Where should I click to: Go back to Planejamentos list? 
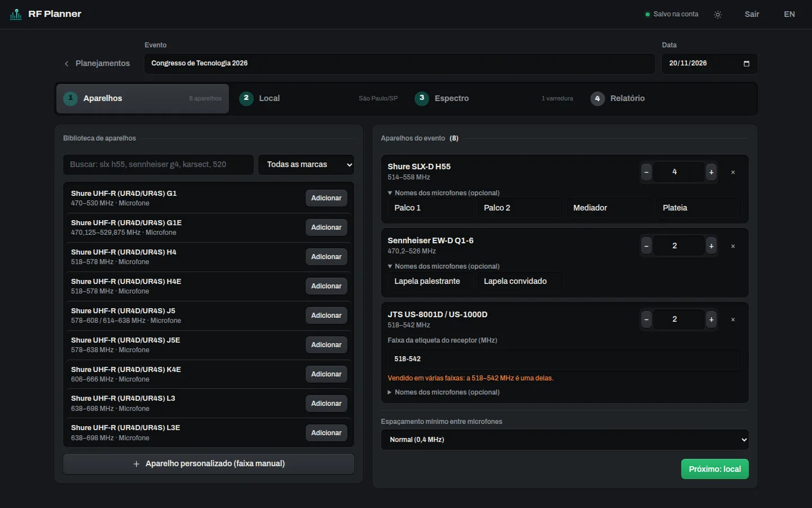[x=97, y=64]
